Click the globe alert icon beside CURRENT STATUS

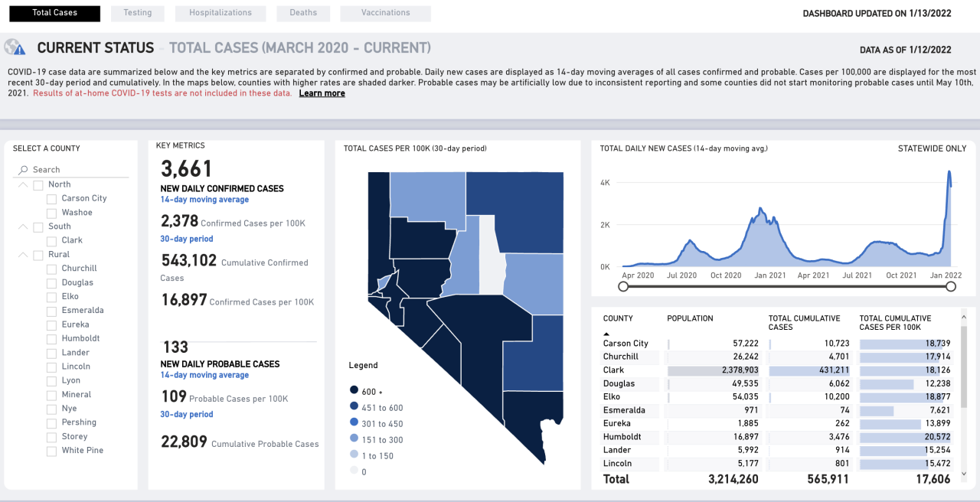[x=15, y=47]
